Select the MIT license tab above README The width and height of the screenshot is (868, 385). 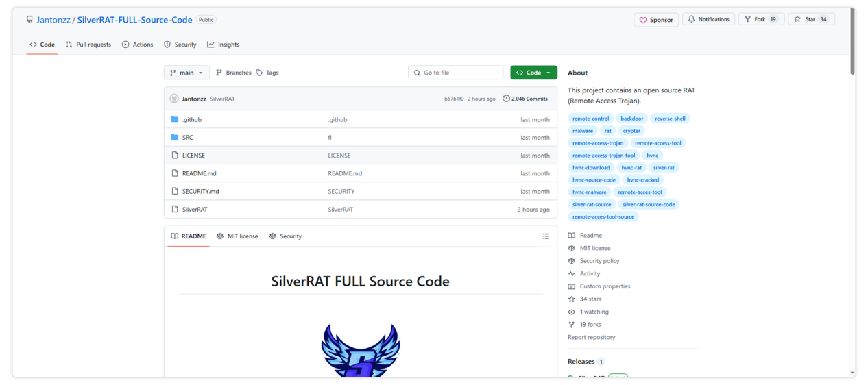(x=237, y=236)
